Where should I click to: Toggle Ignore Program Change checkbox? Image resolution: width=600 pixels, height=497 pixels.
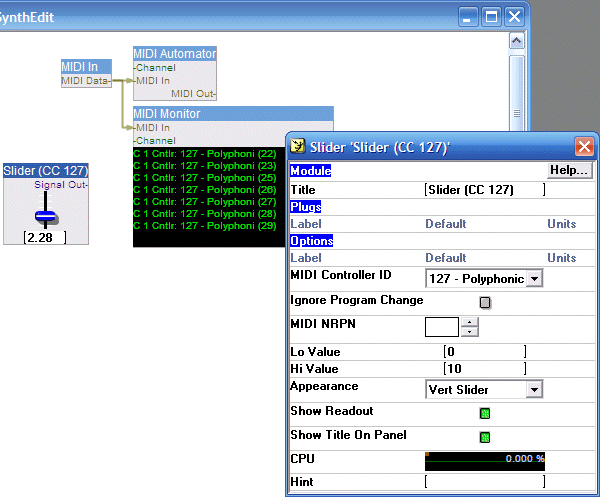pos(485,302)
